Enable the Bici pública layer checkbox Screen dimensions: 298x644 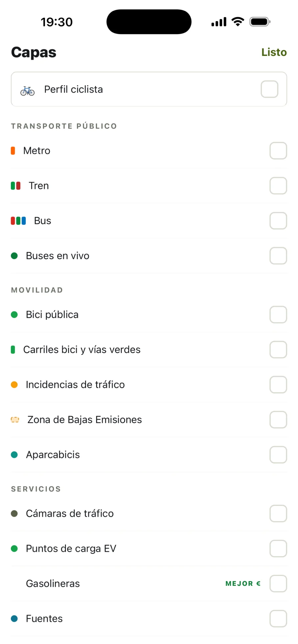(x=278, y=315)
